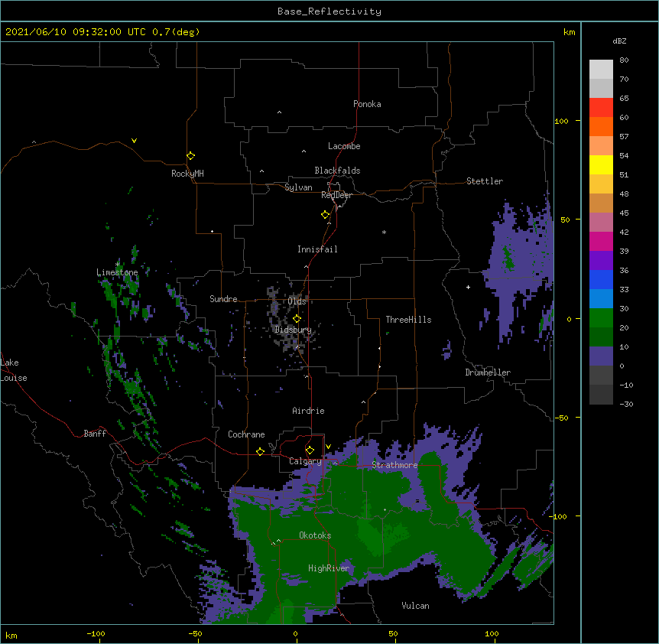Click the Okotoks city label
Viewport: 659px width, 644px height.
pos(315,535)
